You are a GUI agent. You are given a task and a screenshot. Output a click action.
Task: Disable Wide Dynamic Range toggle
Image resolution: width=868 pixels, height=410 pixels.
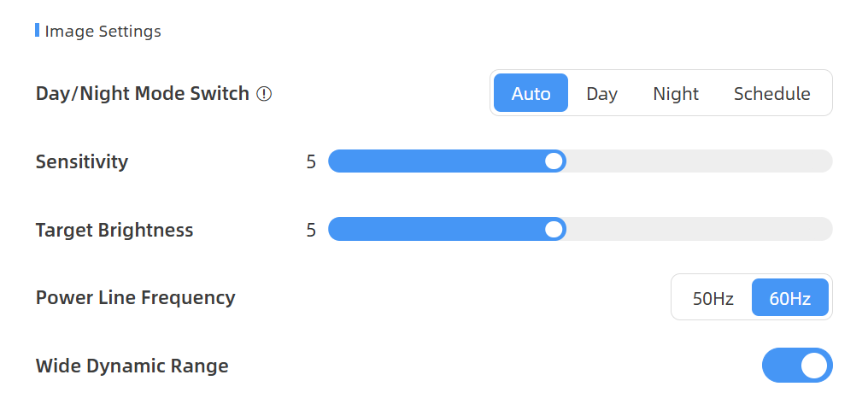[x=797, y=366]
